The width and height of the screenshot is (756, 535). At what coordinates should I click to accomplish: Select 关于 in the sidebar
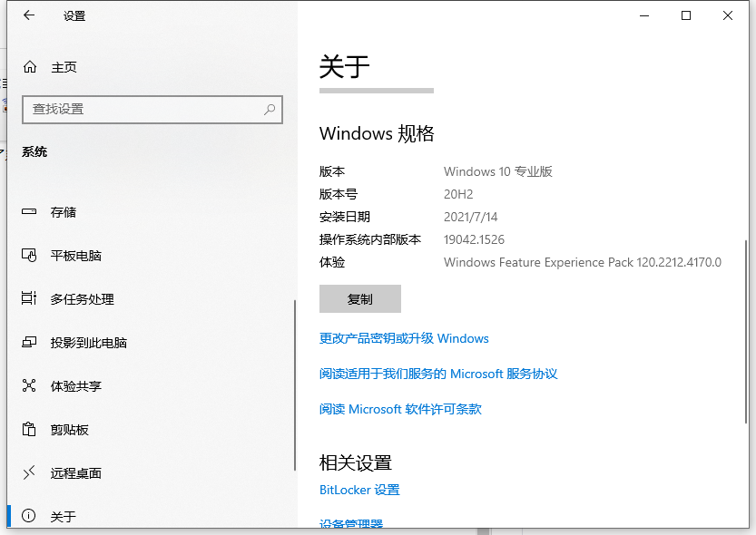(63, 517)
